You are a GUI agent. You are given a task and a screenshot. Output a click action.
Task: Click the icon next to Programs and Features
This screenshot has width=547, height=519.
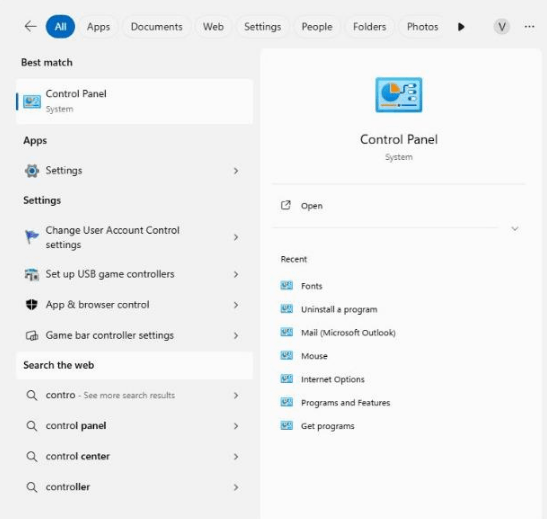[287, 402]
